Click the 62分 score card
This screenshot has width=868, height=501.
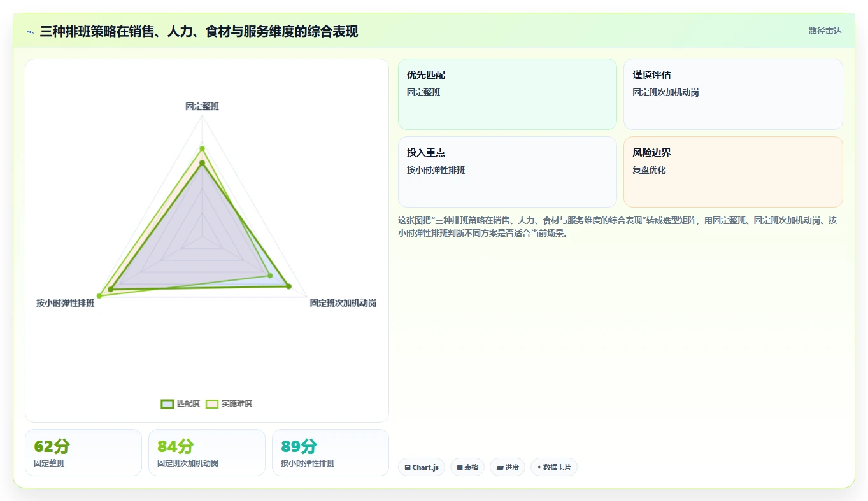click(x=83, y=453)
